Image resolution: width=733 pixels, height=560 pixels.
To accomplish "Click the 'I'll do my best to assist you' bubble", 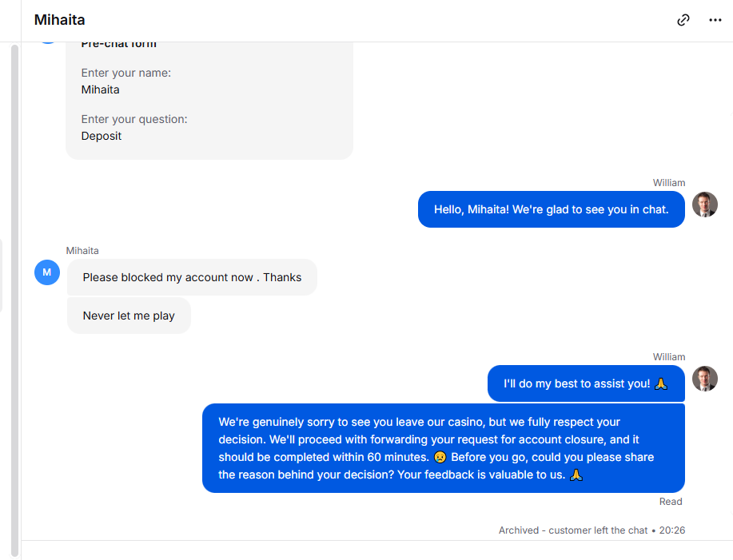I will coord(586,383).
